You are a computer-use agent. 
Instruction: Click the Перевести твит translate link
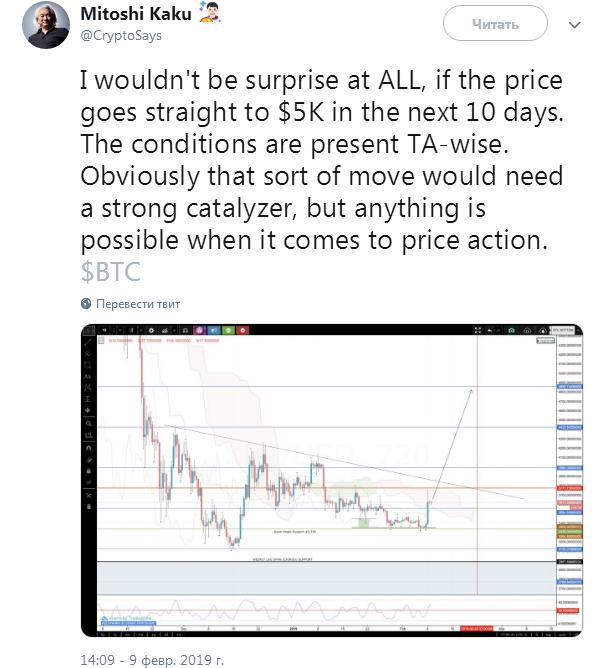(x=138, y=304)
